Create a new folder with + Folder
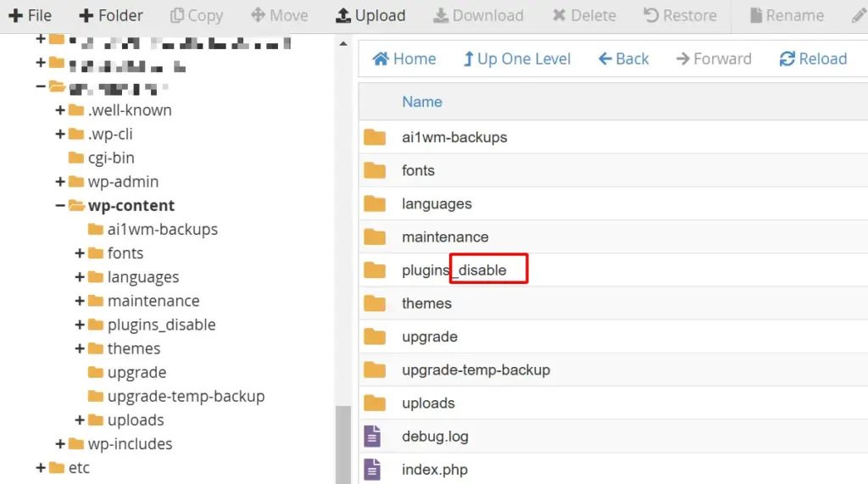Screen dimensions: 868x484 [111, 15]
